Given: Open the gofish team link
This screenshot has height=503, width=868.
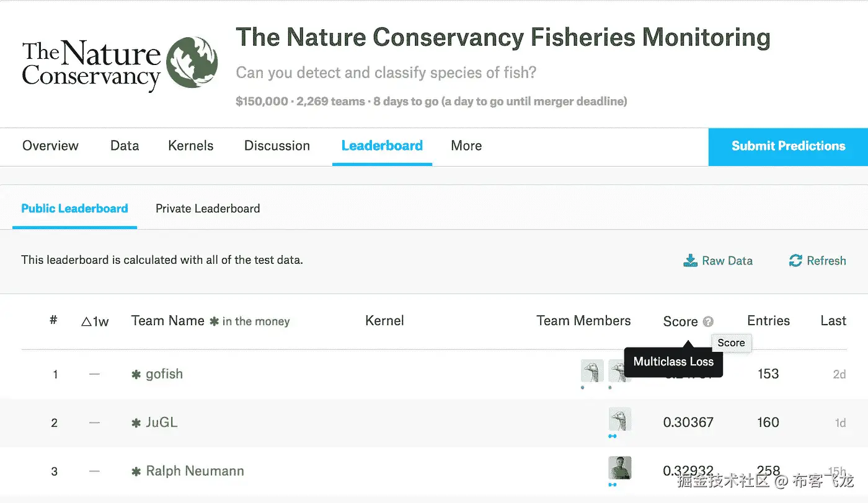Looking at the screenshot, I should coord(164,374).
